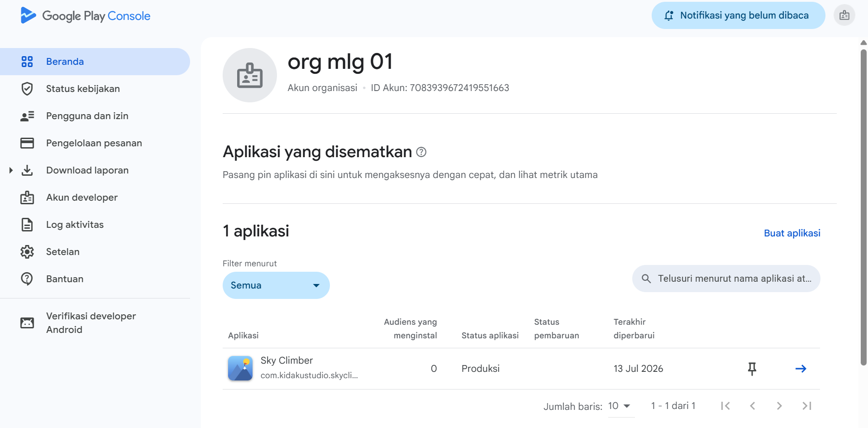Go to last page of results
Viewport: 868px width, 428px height.
pyautogui.click(x=807, y=406)
